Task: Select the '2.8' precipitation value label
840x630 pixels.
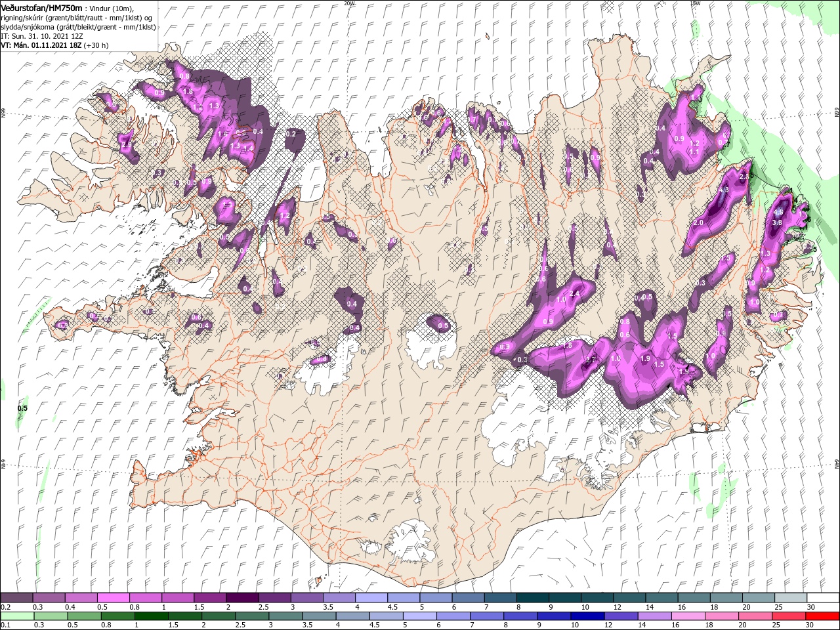Action: (744, 177)
